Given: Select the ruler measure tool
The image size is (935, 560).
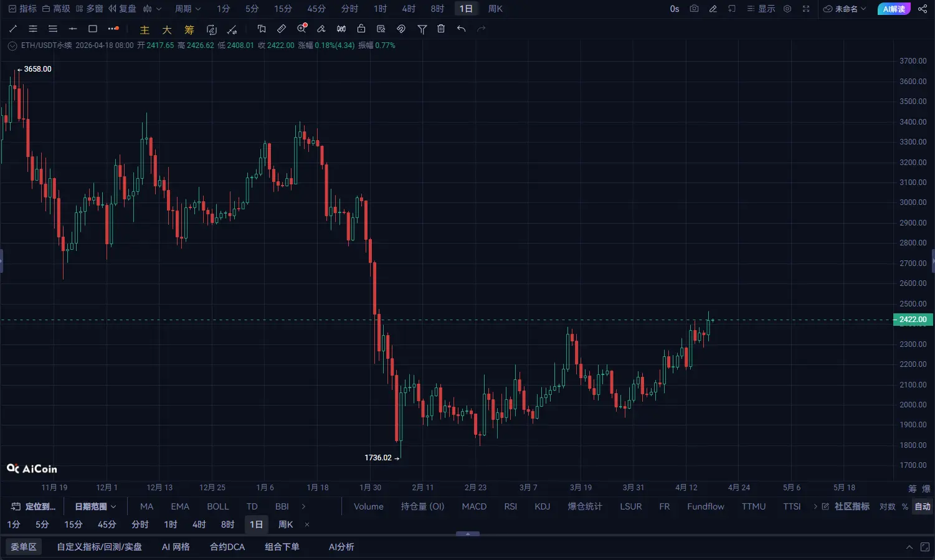Looking at the screenshot, I should click(282, 29).
